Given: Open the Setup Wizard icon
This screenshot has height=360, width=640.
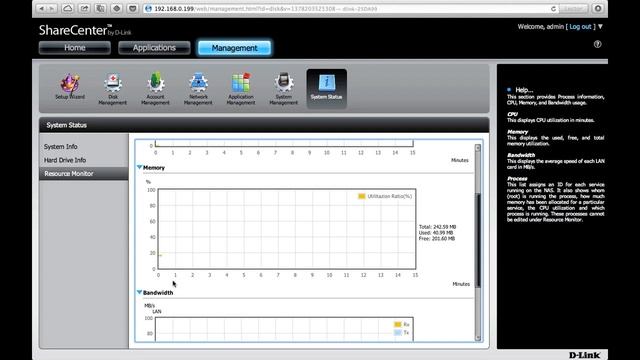Looking at the screenshot, I should [70, 87].
